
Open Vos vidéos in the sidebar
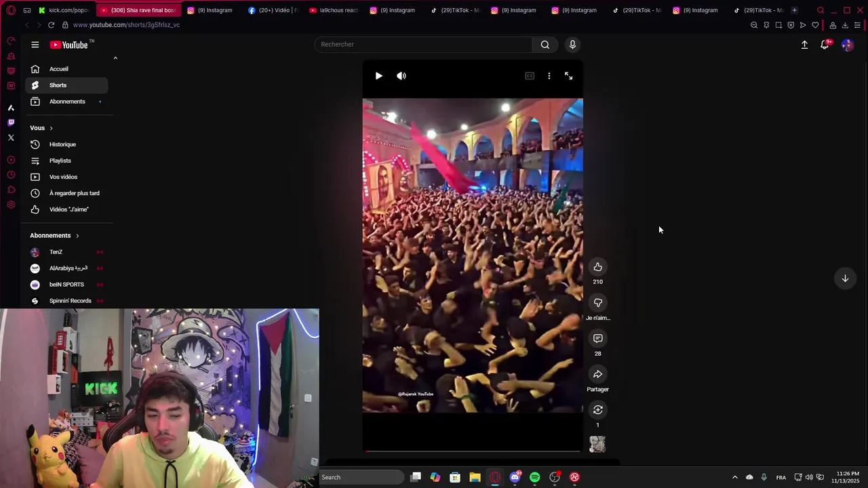tap(66, 177)
